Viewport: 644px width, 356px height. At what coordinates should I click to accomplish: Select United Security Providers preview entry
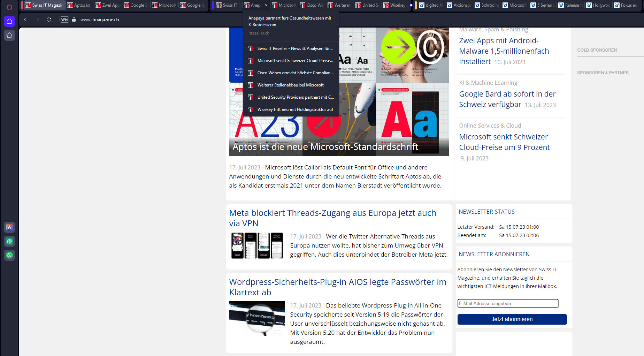click(291, 97)
